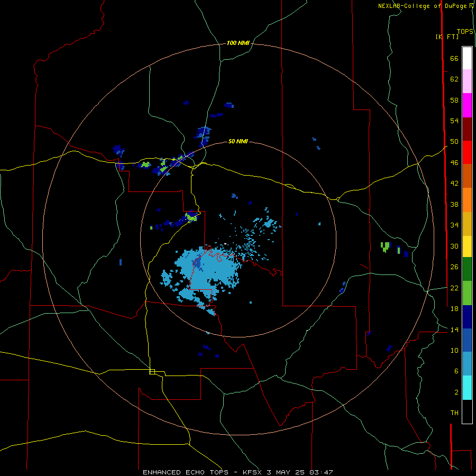Click the [K FT] units label
Screen dimensions: 476x476
[x=447, y=36]
